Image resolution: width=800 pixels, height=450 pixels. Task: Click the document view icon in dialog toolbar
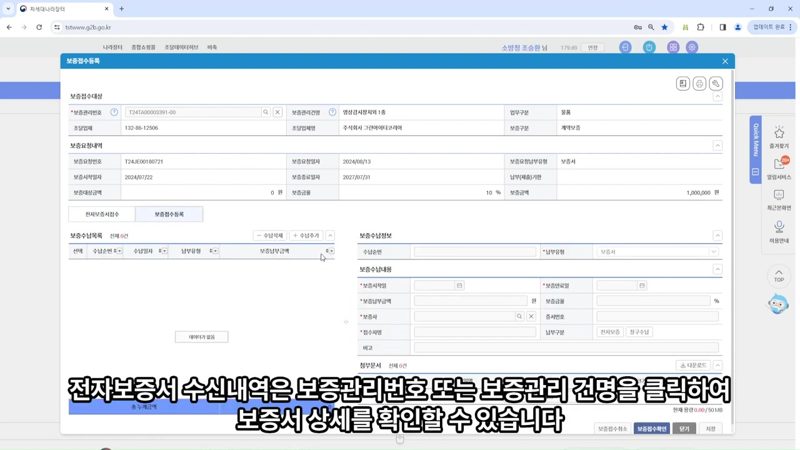pos(683,84)
